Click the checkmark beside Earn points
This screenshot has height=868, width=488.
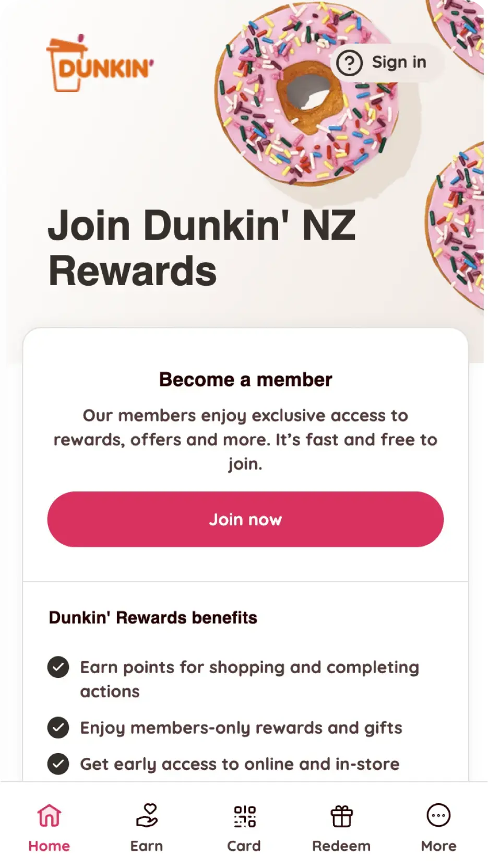click(x=58, y=667)
